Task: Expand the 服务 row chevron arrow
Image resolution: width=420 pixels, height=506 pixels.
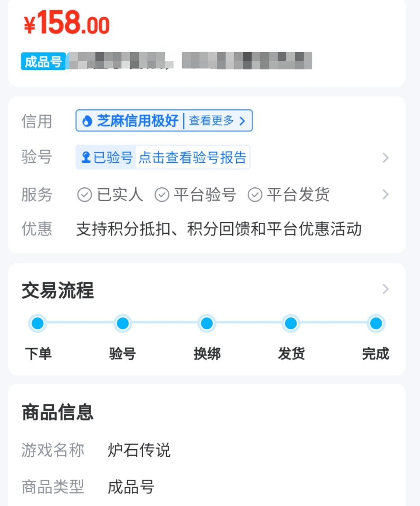Action: coord(385,194)
